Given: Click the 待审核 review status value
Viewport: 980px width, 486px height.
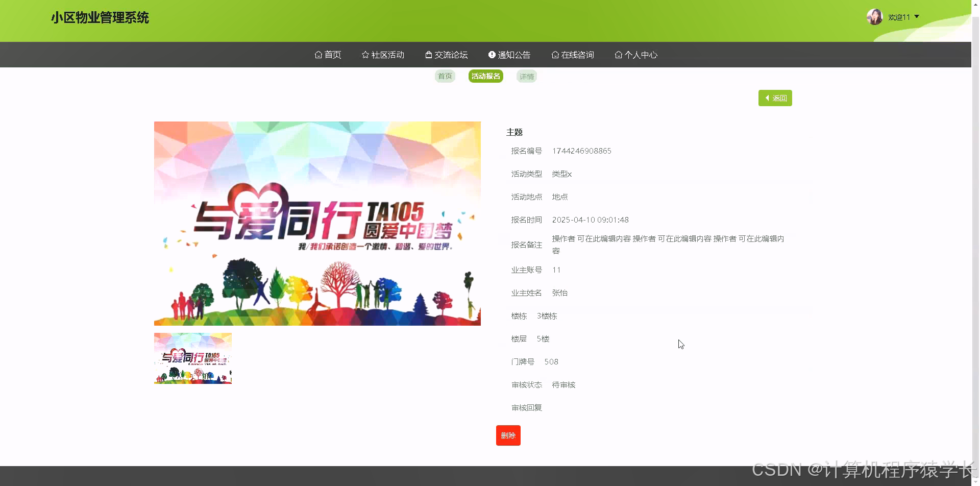Looking at the screenshot, I should 564,385.
